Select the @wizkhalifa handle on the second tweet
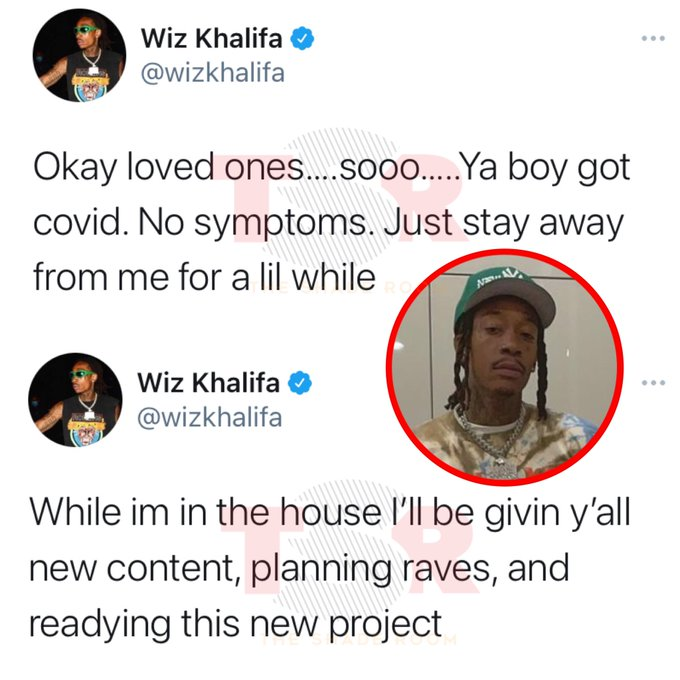This screenshot has width=680, height=680. click(x=210, y=418)
